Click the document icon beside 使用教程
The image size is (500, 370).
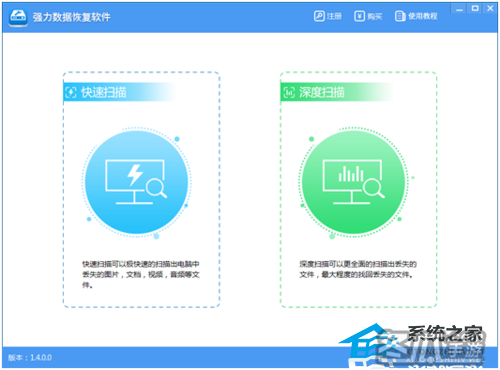(x=400, y=16)
